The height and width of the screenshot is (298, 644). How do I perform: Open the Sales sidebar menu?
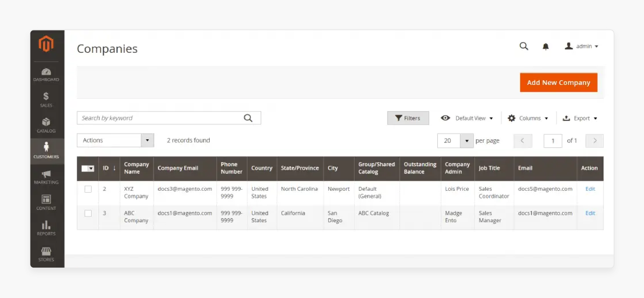pos(46,100)
